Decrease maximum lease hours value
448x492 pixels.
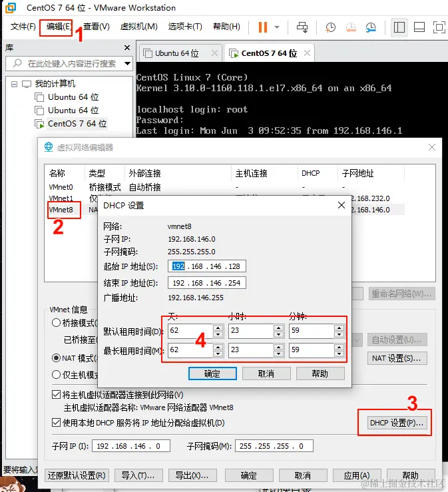[279, 354]
